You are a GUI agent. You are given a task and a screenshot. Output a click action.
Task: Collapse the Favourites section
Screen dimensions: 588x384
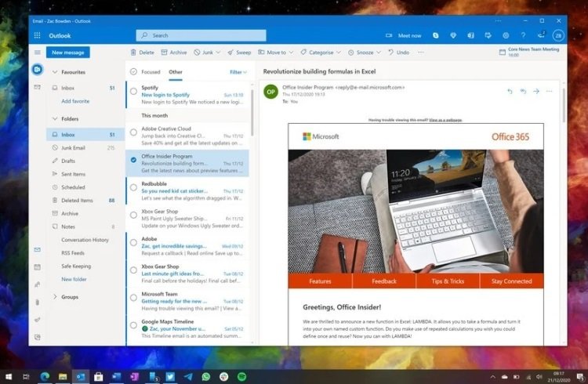pos(55,71)
